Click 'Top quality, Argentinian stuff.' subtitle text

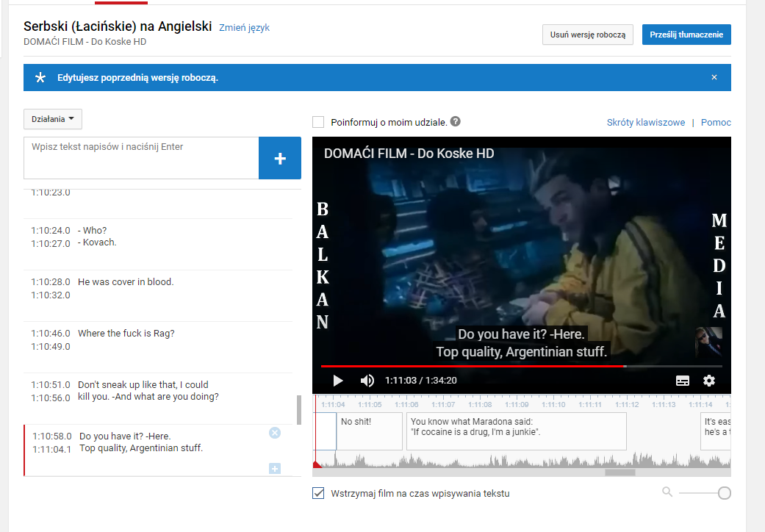(141, 448)
